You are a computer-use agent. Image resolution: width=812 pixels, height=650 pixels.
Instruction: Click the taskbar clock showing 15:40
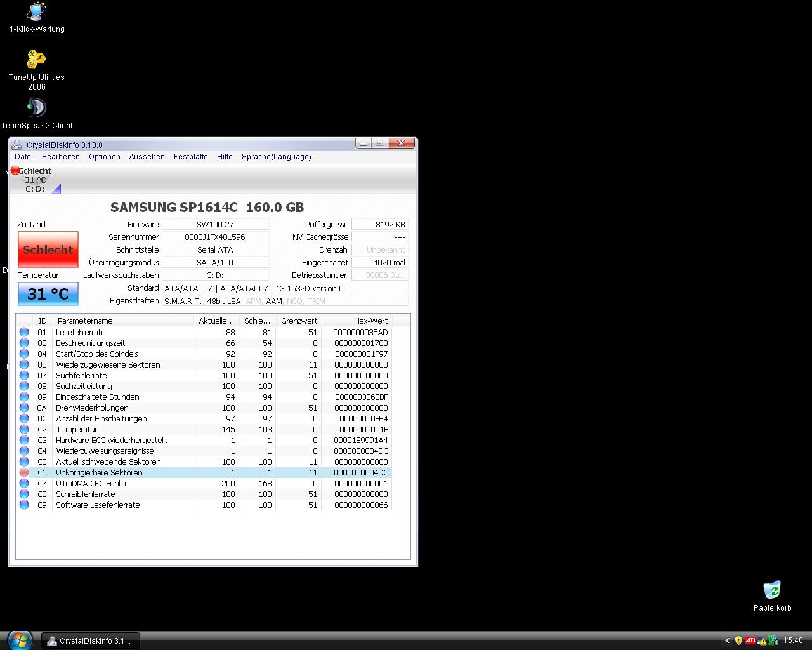click(793, 640)
